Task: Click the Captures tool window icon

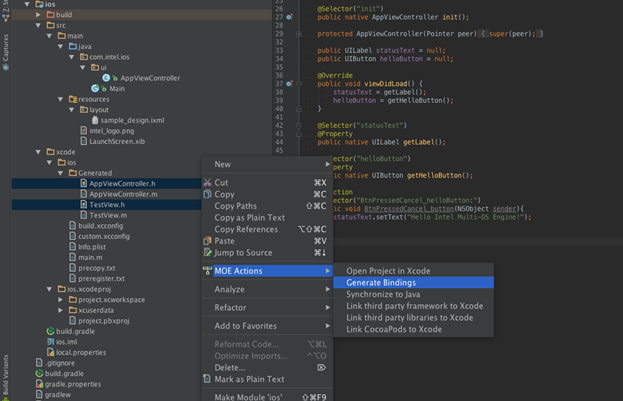Action: (x=6, y=67)
